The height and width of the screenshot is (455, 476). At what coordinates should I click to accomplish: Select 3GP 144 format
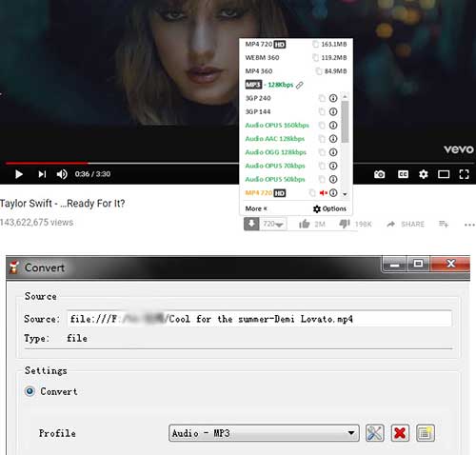tap(258, 111)
